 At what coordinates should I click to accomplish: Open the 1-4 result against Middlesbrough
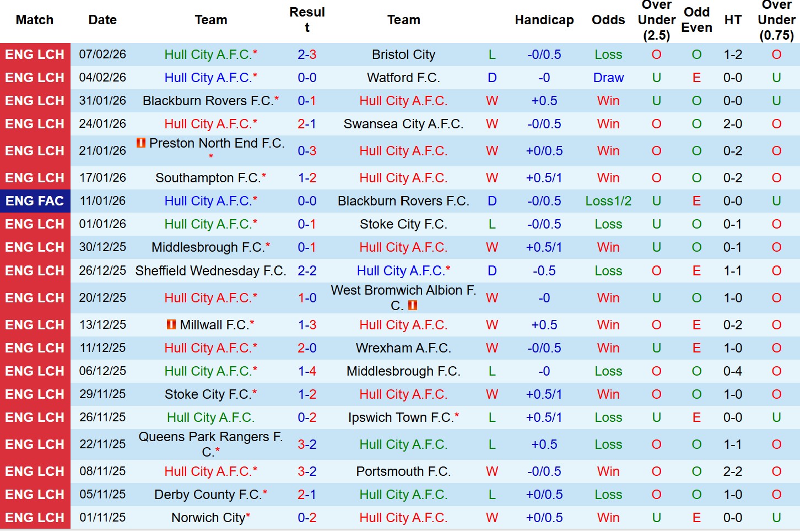click(x=307, y=371)
